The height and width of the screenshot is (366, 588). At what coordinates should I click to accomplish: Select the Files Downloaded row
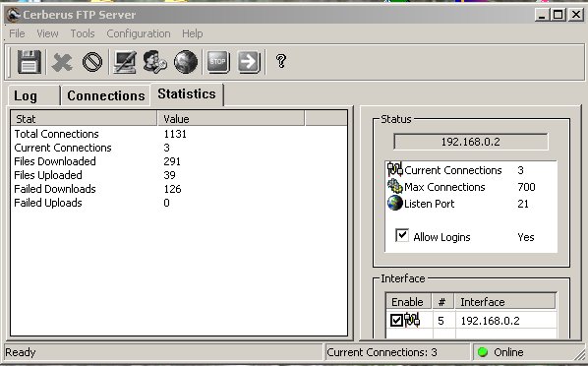point(179,161)
